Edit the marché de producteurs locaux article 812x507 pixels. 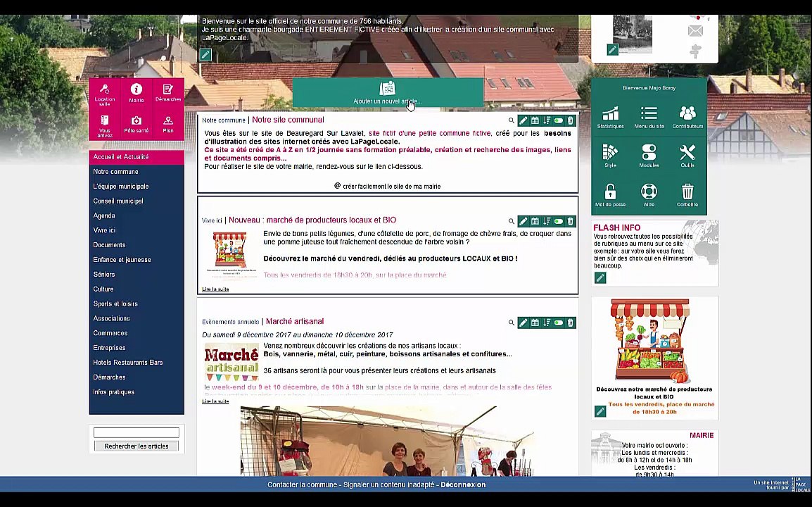point(523,221)
